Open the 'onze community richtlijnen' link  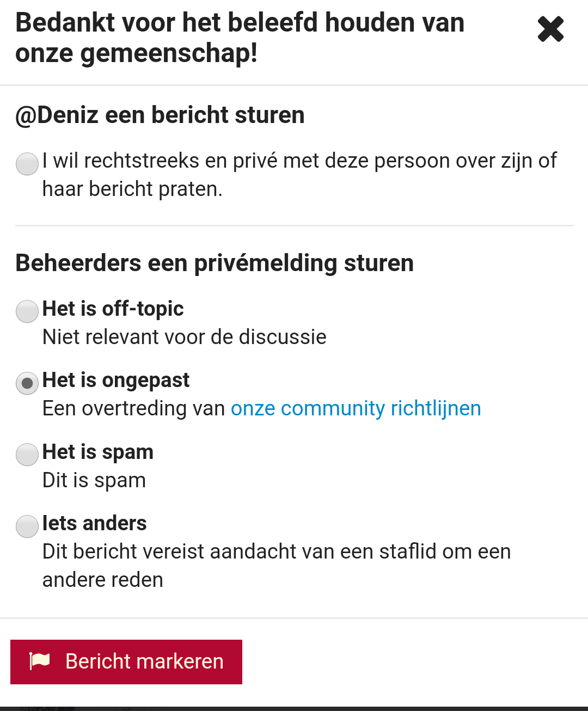(x=356, y=409)
